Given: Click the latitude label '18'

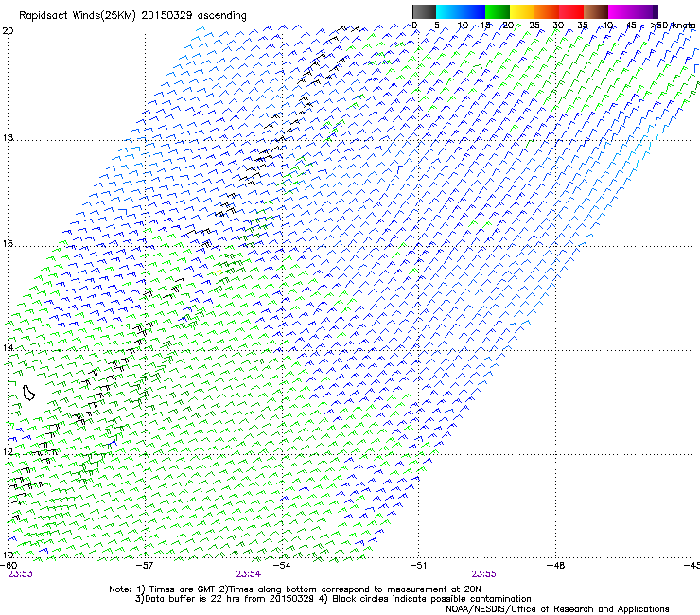Looking at the screenshot, I should 8,137.
